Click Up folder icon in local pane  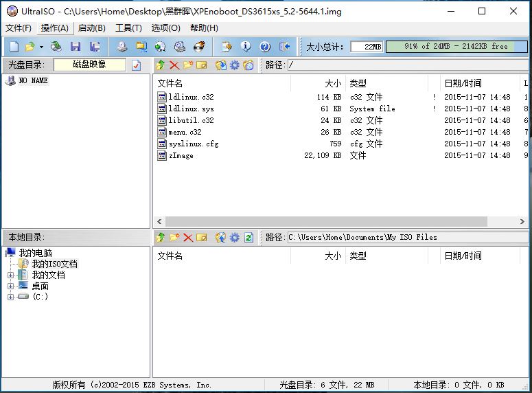[x=161, y=237]
